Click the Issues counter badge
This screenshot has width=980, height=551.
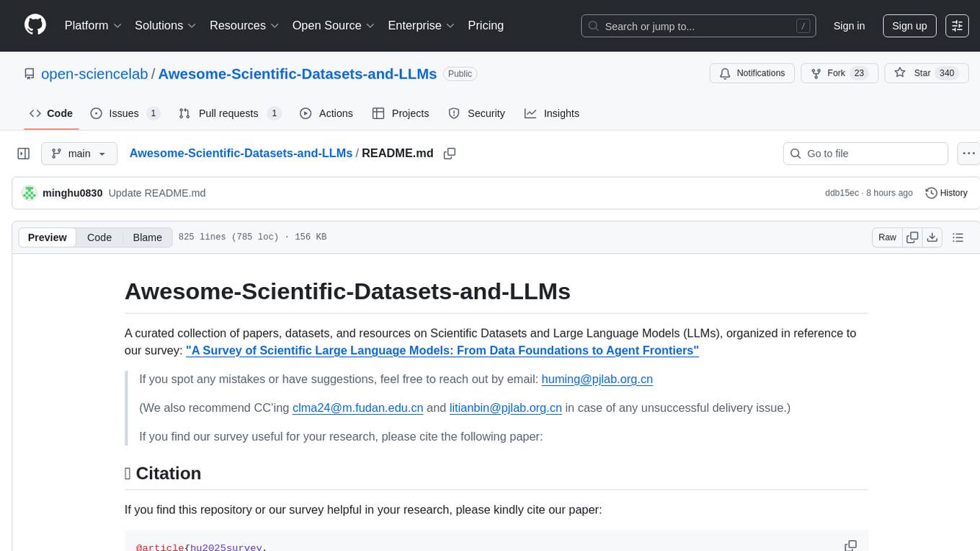pos(153,113)
